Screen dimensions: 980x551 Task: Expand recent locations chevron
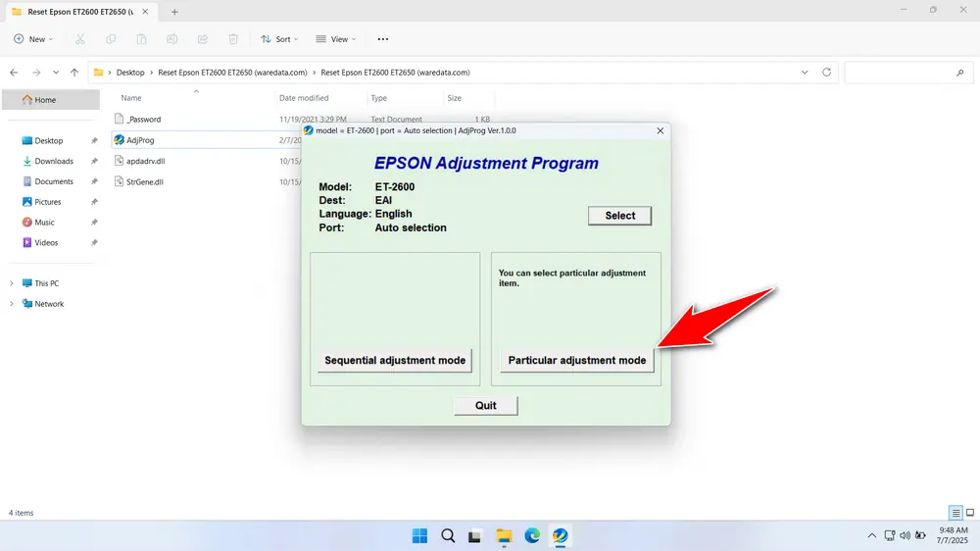pos(56,73)
